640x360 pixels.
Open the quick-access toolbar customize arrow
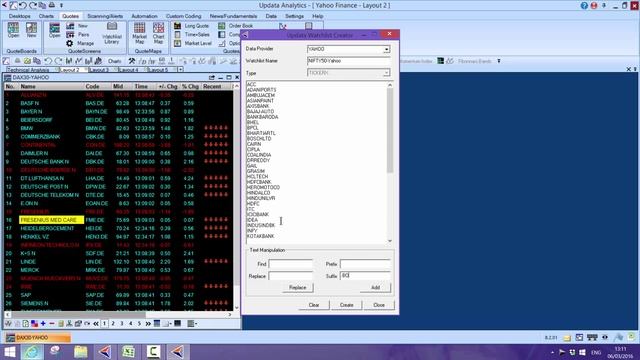click(x=62, y=5)
